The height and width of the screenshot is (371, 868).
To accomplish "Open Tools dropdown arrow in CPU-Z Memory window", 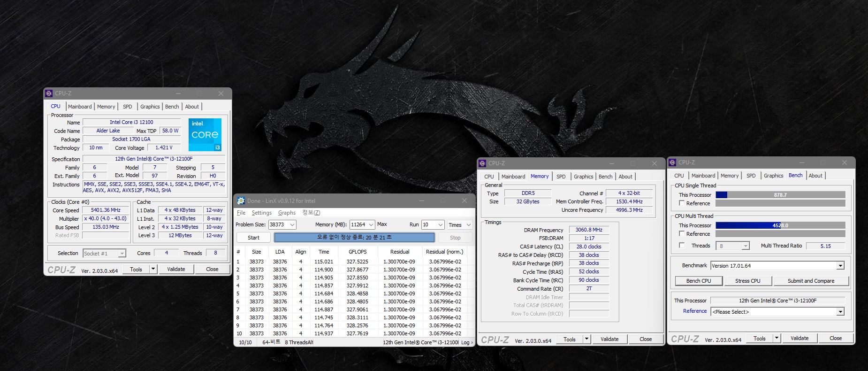I will click(x=586, y=339).
